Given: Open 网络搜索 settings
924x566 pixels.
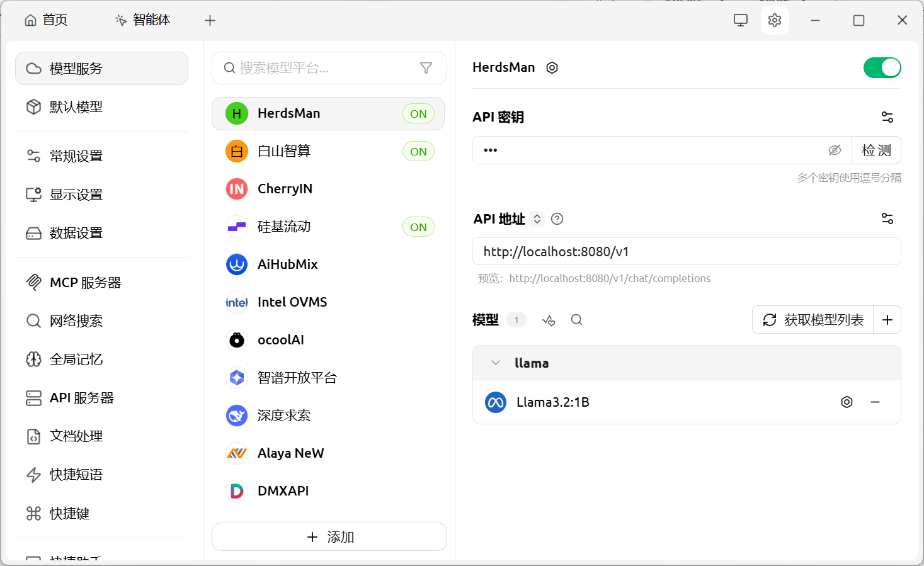Looking at the screenshot, I should coord(101,321).
